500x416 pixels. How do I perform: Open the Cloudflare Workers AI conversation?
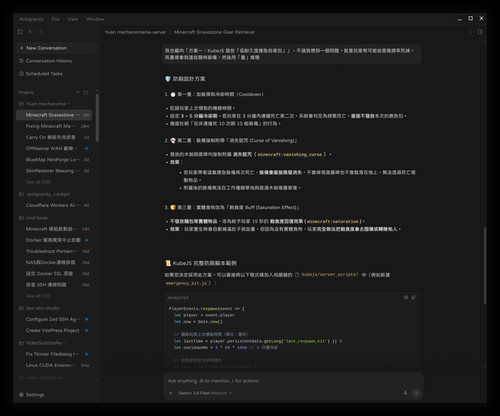click(x=54, y=205)
